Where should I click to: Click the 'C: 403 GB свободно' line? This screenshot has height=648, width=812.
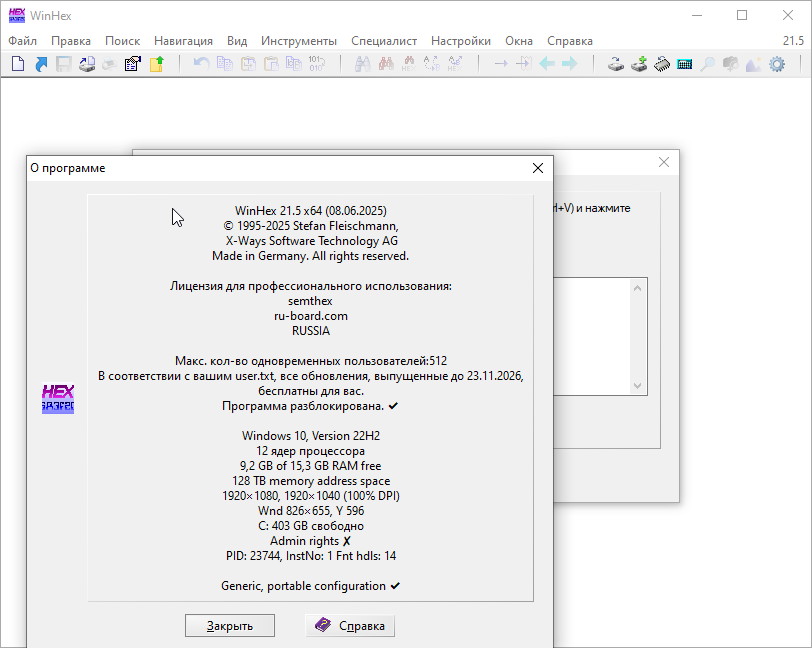pos(311,526)
